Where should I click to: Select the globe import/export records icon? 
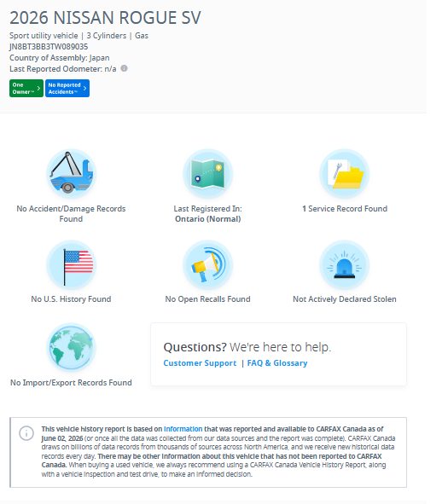click(x=71, y=348)
